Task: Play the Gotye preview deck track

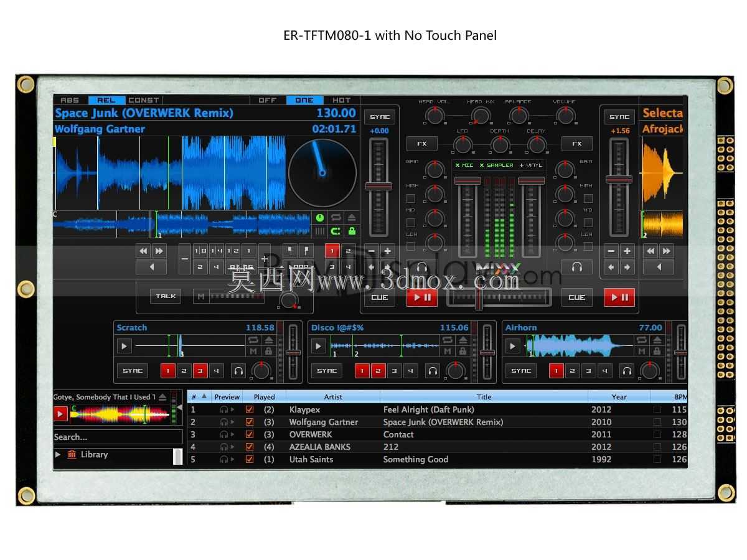Action: 60,414
